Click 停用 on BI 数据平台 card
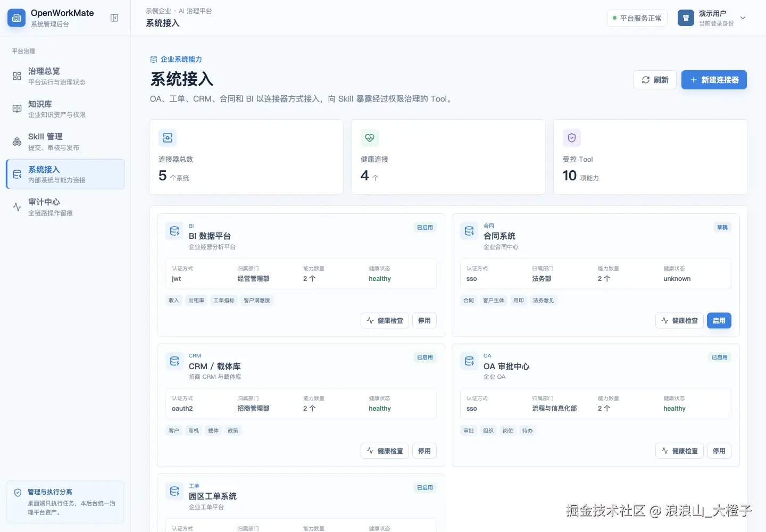The width and height of the screenshot is (766, 532). click(x=424, y=321)
